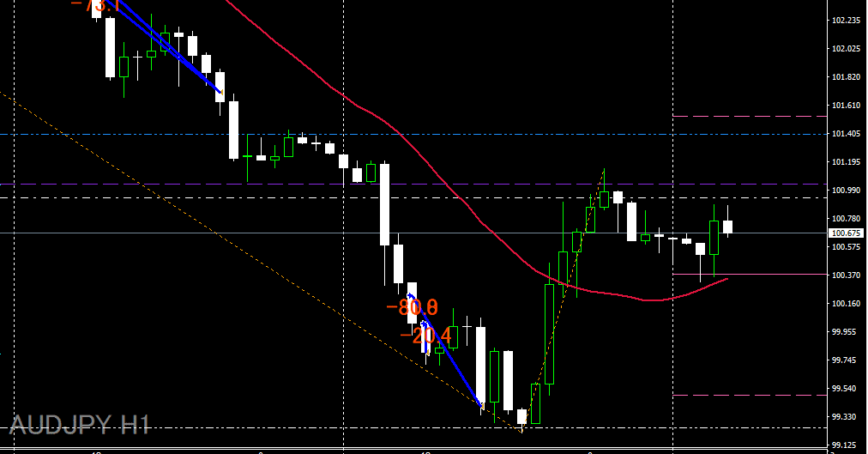868x454 pixels.
Task: Click the 101.195 price axis label
Action: tap(846, 161)
